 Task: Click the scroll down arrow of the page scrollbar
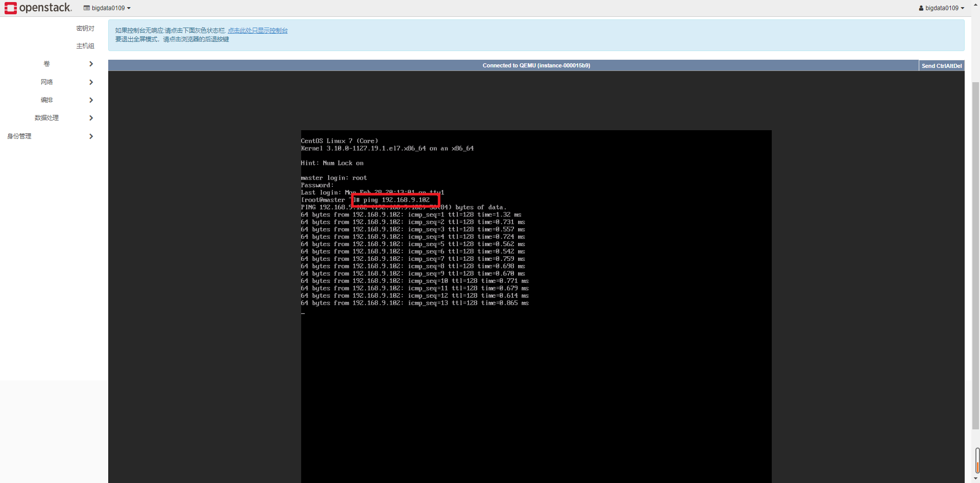click(x=975, y=478)
